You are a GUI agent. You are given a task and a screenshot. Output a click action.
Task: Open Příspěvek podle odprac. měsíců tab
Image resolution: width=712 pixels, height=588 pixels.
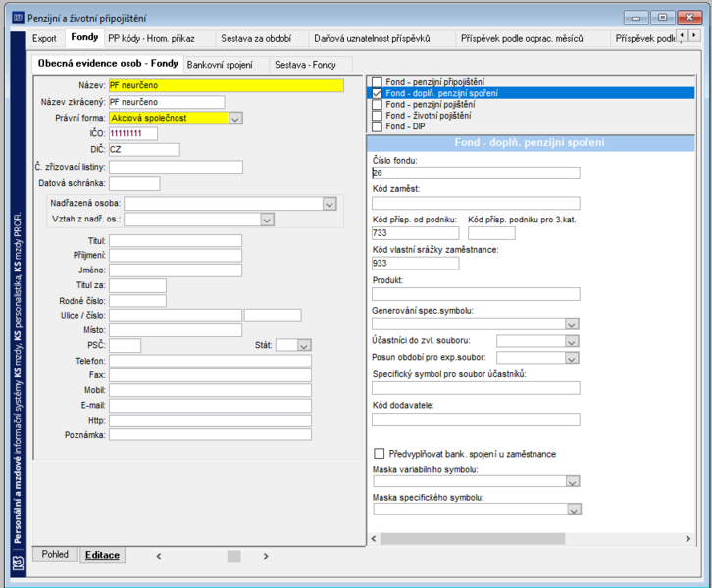pyautogui.click(x=522, y=38)
